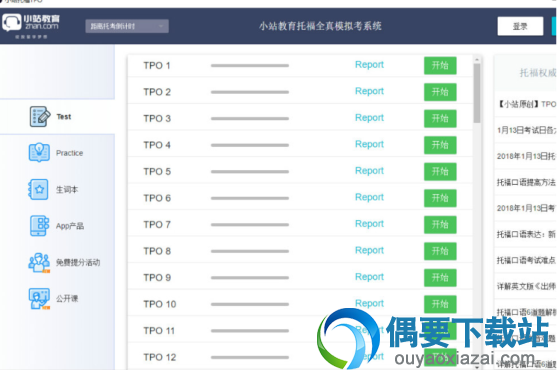Image resolution: width=560 pixels, height=370 pixels.
Task: Open the Practice lightbulb icon
Action: point(39,152)
